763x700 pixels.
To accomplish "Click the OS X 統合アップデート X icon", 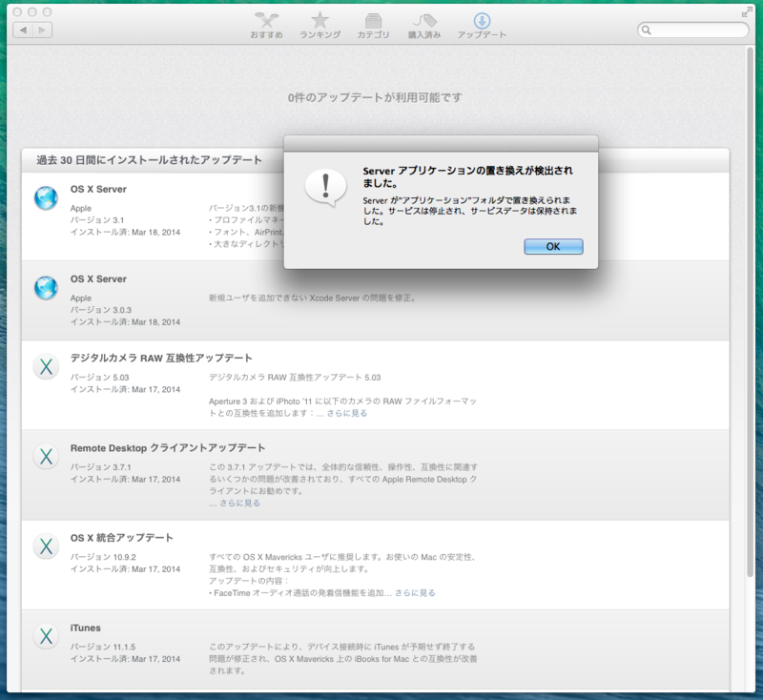I will [46, 546].
